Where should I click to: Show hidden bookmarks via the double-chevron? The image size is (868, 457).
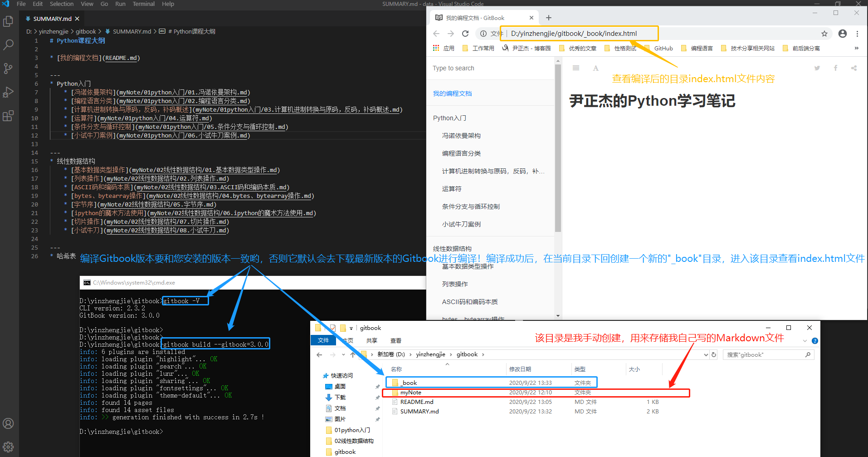tap(856, 48)
